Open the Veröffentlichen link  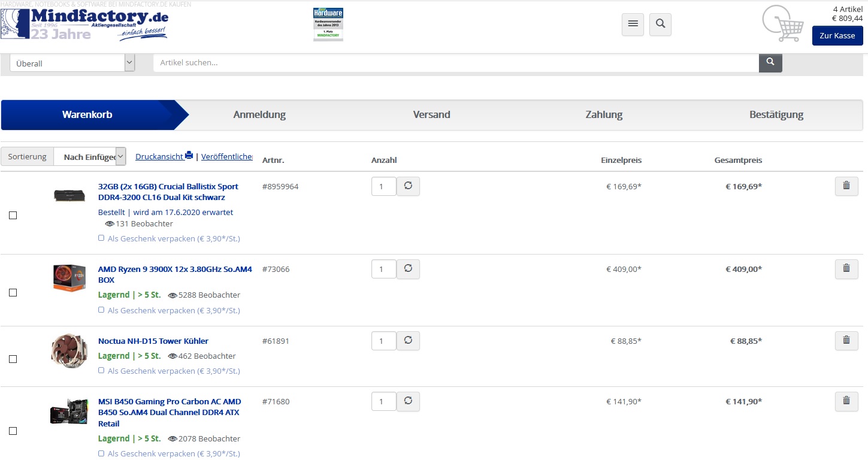coord(227,156)
